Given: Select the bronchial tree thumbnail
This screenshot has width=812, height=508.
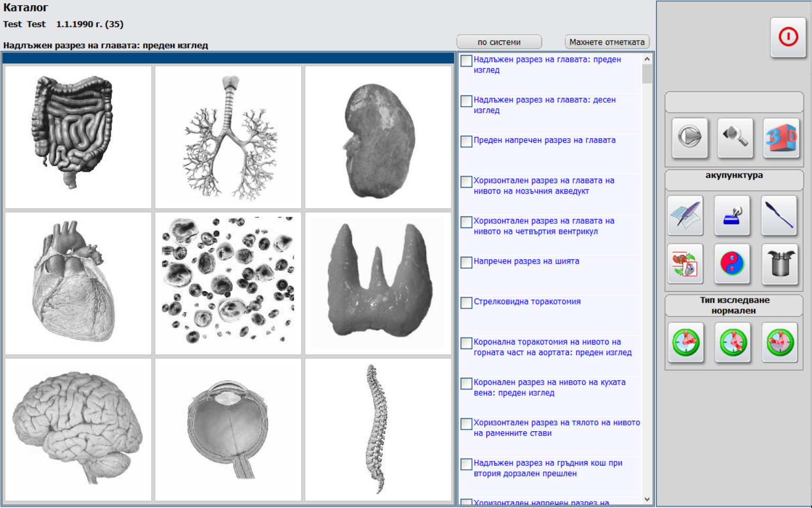Looking at the screenshot, I should pyautogui.click(x=228, y=137).
